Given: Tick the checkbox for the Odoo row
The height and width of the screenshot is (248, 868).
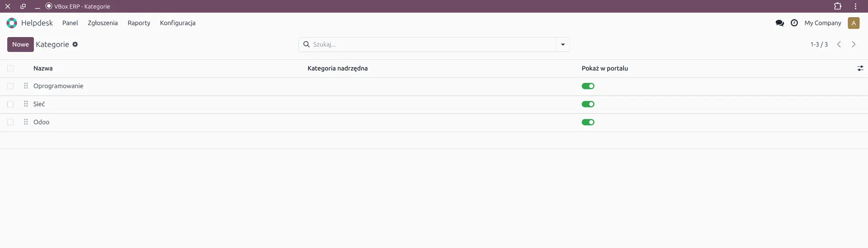Looking at the screenshot, I should point(10,122).
